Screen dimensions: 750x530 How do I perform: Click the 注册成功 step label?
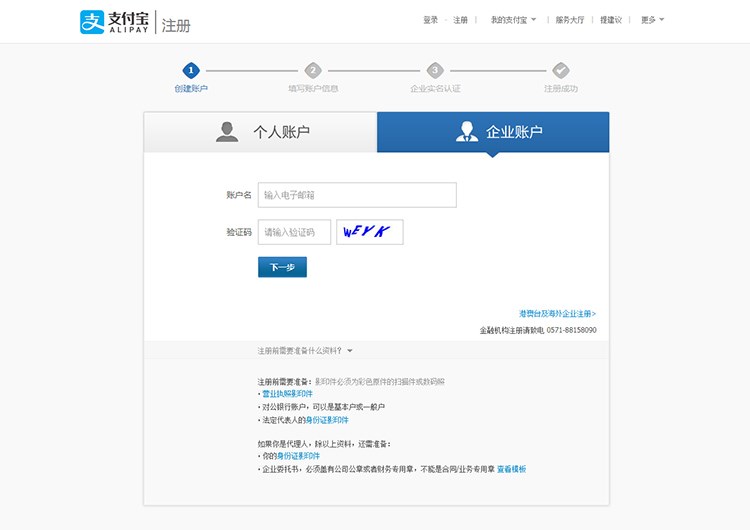561,88
